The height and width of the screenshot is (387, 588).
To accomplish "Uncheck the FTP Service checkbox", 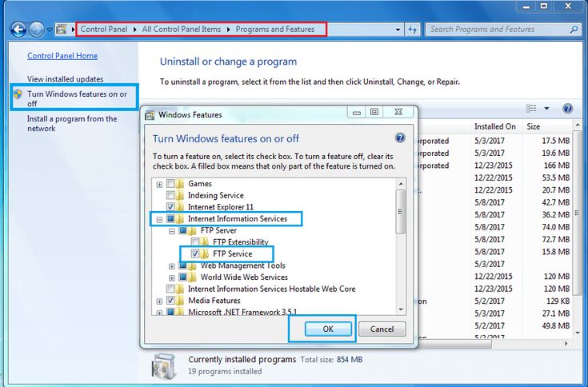I will 195,253.
